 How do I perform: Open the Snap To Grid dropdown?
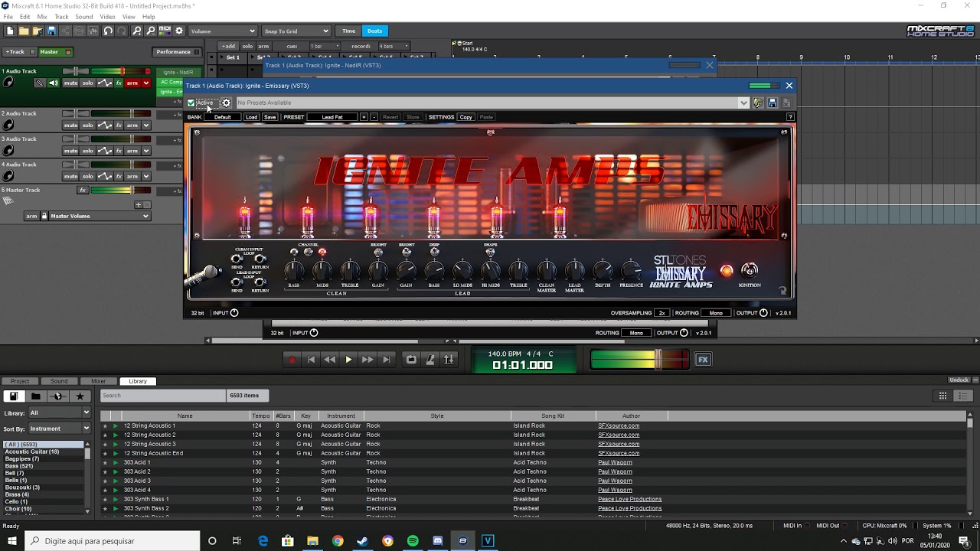pyautogui.click(x=296, y=31)
